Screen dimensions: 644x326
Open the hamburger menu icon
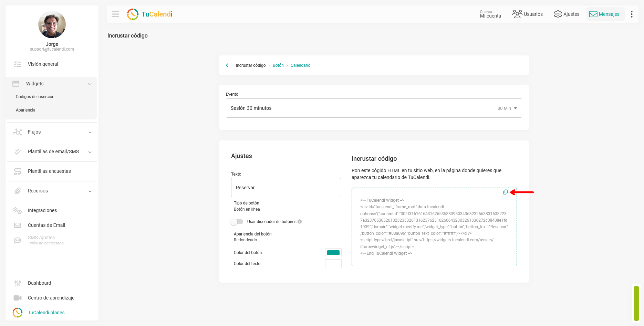(x=115, y=14)
